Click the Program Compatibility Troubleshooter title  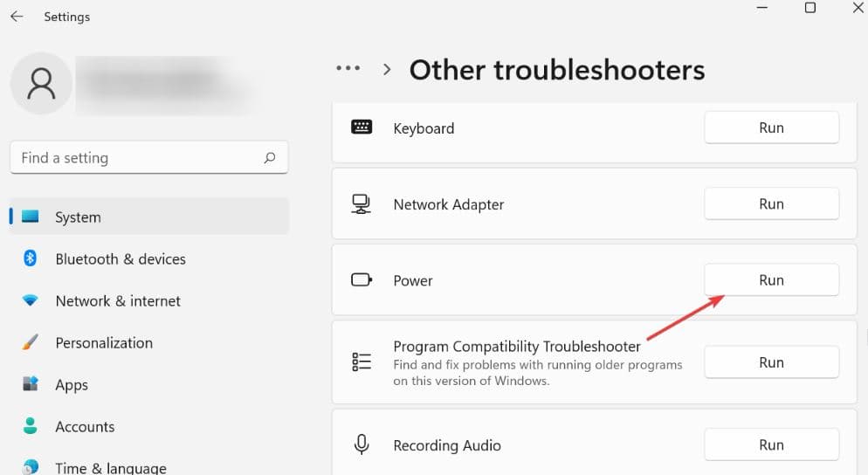point(516,347)
